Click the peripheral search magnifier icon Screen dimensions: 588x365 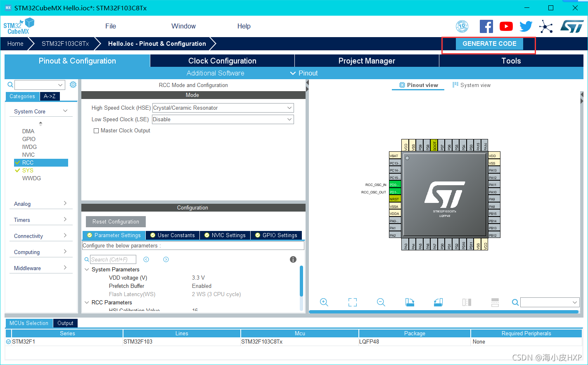coord(11,85)
